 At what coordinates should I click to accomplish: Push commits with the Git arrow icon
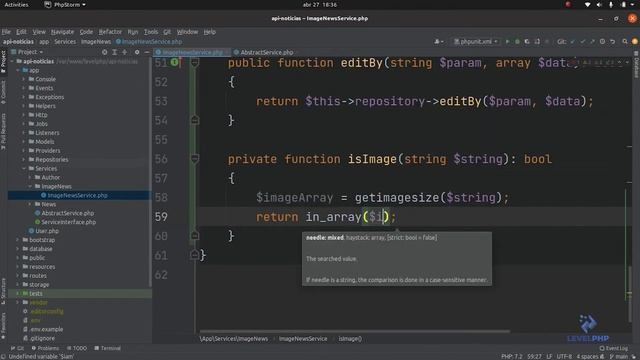click(x=592, y=42)
